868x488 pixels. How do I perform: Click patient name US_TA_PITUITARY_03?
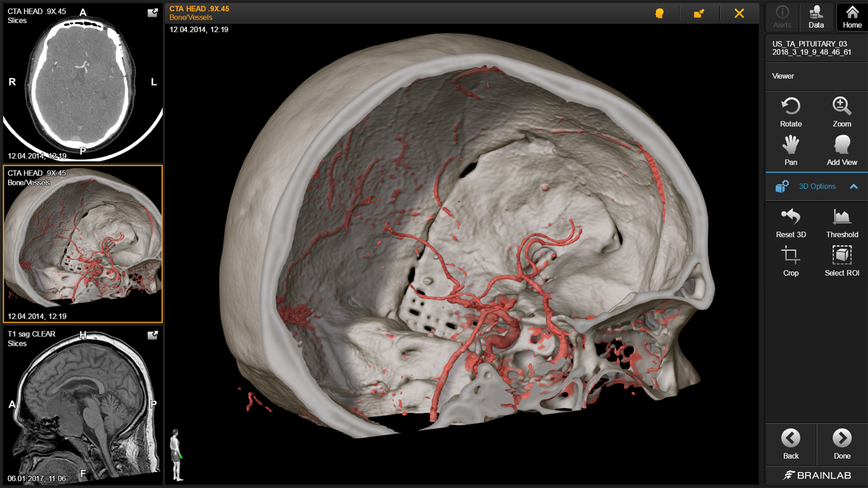[x=810, y=44]
